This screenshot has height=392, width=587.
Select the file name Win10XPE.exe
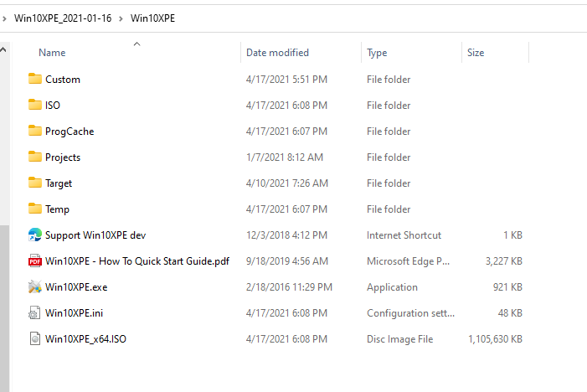(x=76, y=287)
